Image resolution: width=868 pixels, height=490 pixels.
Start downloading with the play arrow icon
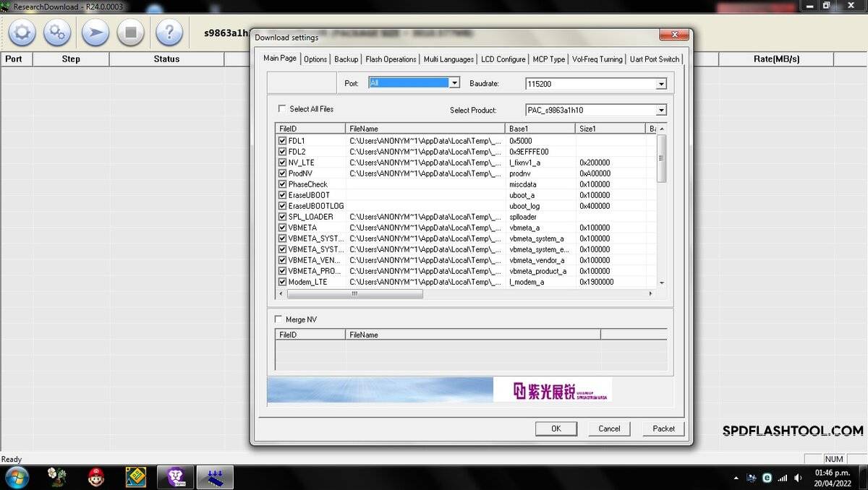95,33
